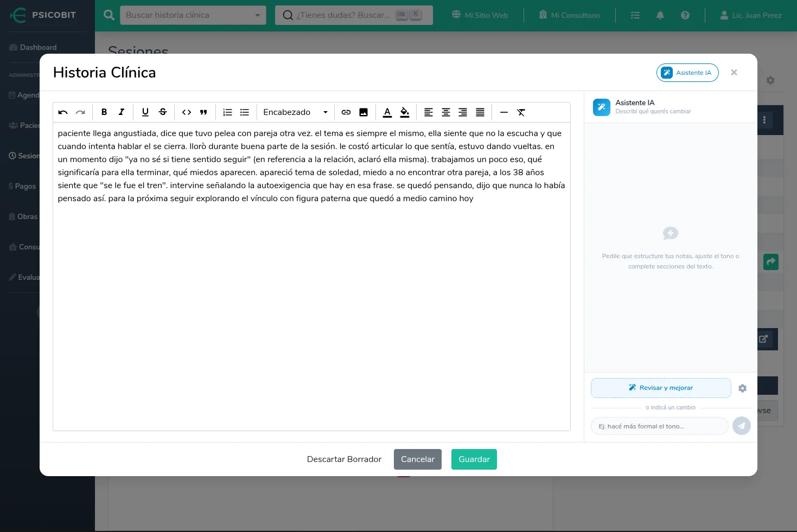This screenshot has height=532, width=797.
Task: Open Mi Consultorio
Action: tap(570, 15)
